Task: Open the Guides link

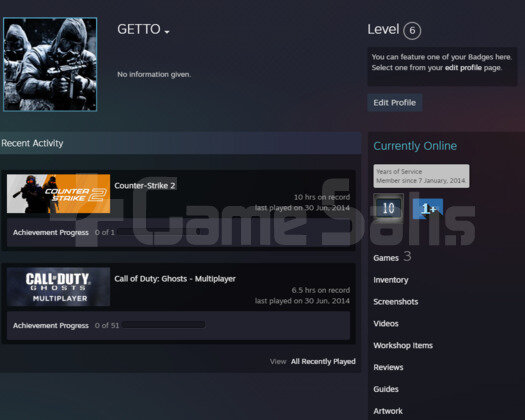Action: [386, 389]
